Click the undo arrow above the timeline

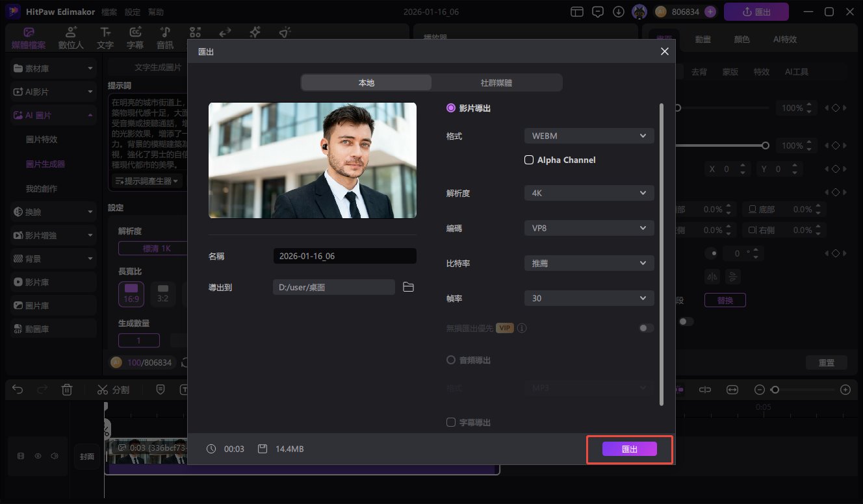tap(17, 389)
